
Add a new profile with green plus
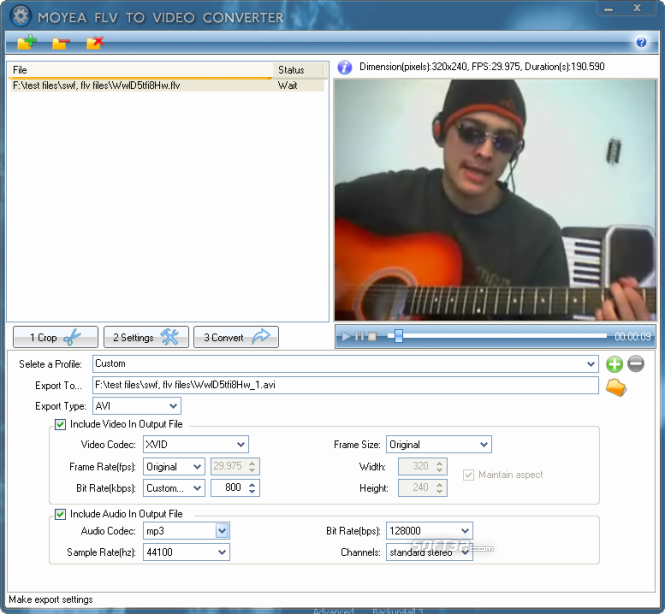pyautogui.click(x=614, y=364)
